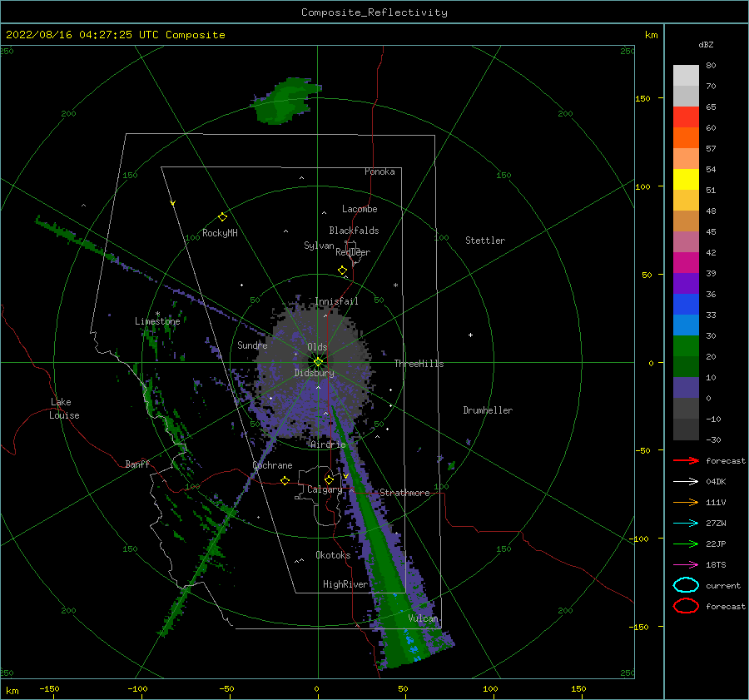Click the Cochrane label
The width and height of the screenshot is (749, 700).
[272, 465]
